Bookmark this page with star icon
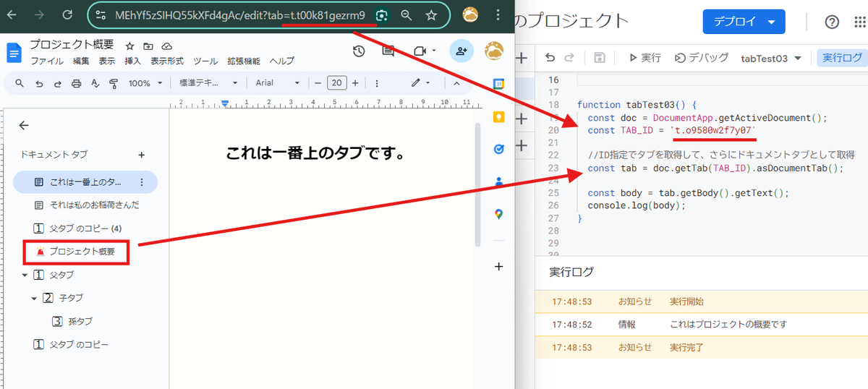This screenshot has height=389, width=868. pyautogui.click(x=431, y=14)
